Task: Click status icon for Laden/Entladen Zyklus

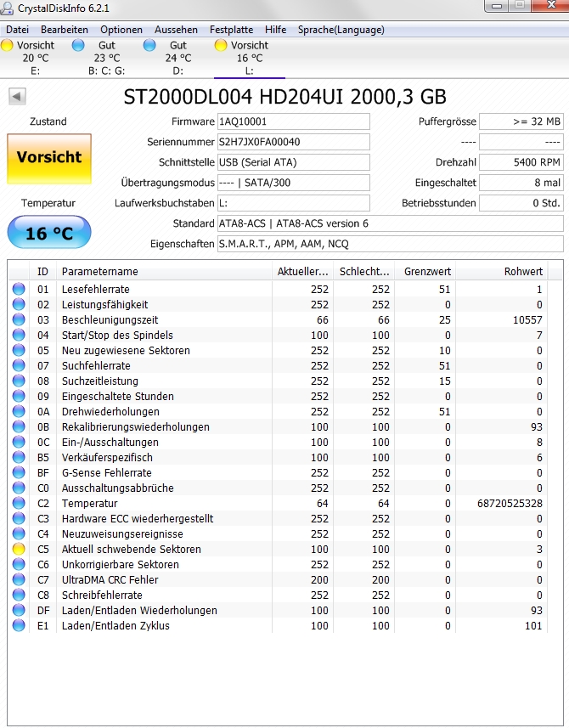Action: tap(19, 626)
